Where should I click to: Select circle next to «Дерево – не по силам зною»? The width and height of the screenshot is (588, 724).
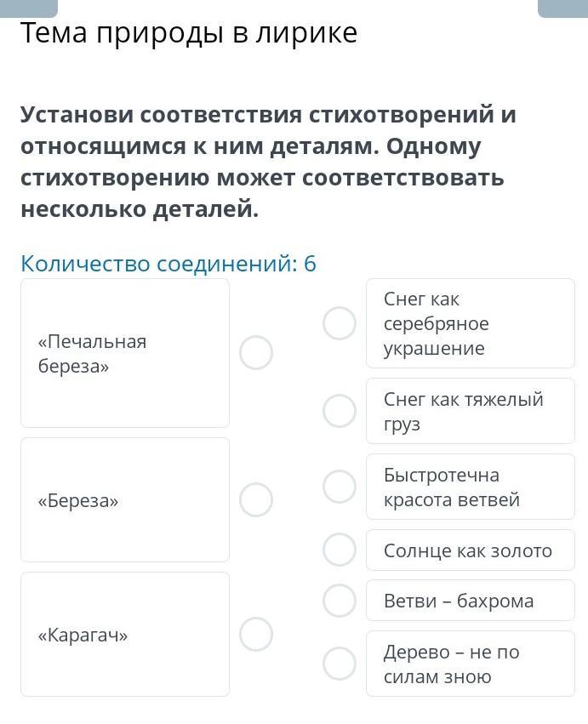click(340, 664)
